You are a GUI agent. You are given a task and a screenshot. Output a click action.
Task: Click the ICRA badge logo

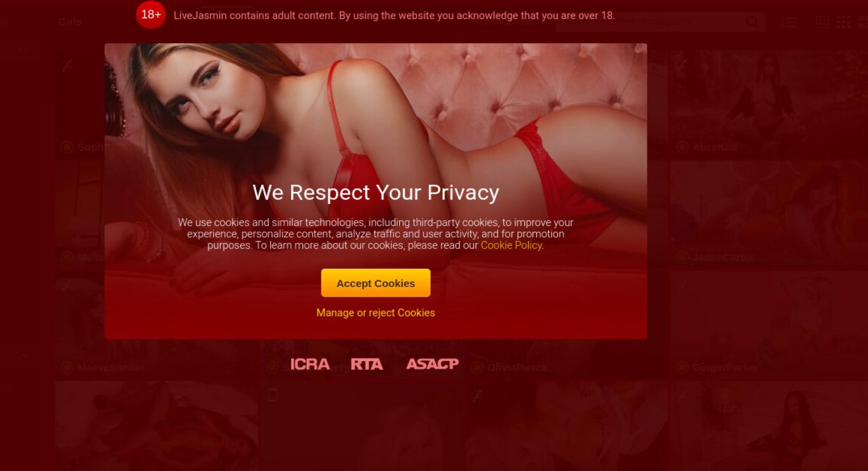[x=310, y=364]
